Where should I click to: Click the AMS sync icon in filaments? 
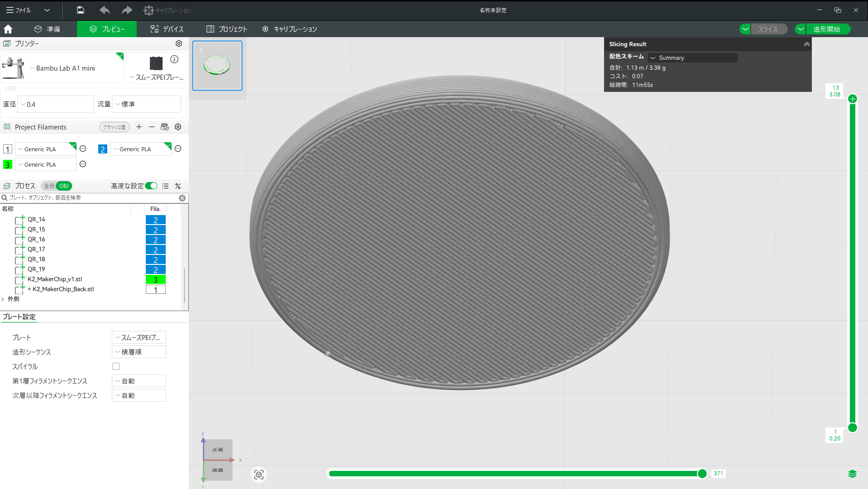(x=165, y=127)
